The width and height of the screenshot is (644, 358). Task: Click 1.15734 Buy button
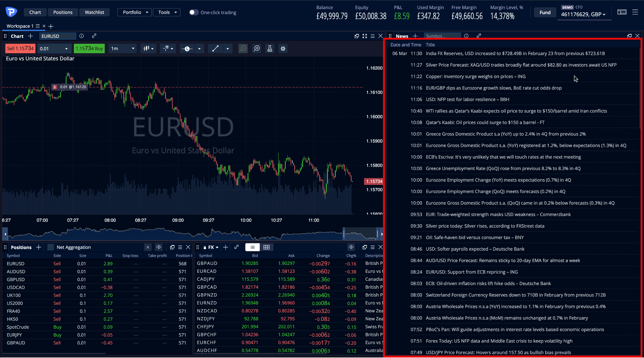tap(89, 48)
